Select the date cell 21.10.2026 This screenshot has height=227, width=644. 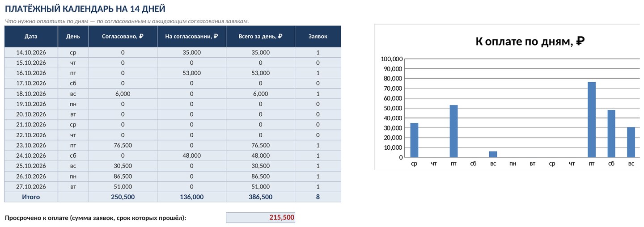(31, 125)
